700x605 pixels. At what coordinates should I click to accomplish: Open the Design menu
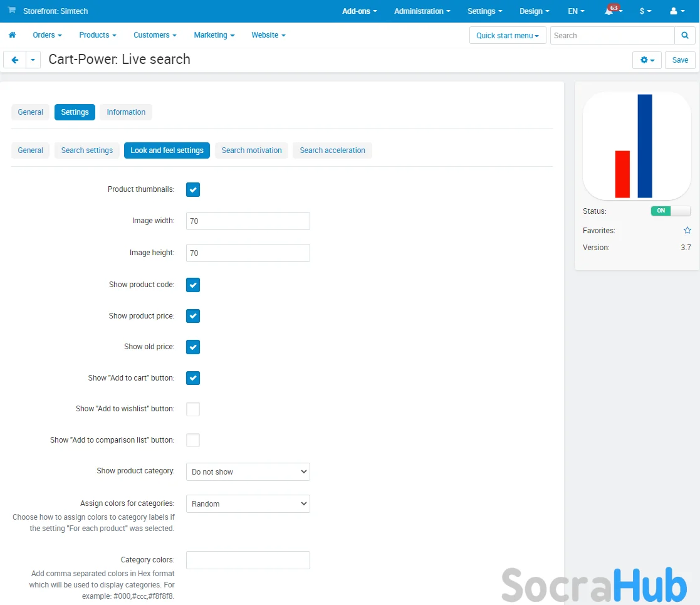(x=534, y=11)
